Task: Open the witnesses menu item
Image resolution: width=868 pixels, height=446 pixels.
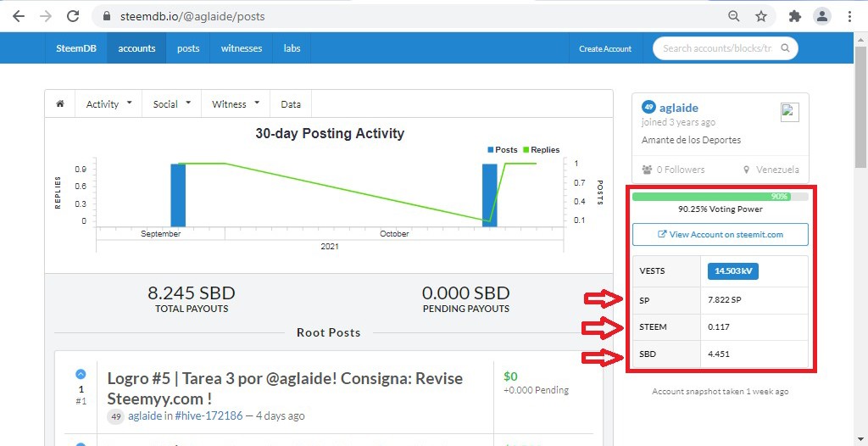Action: [x=242, y=48]
